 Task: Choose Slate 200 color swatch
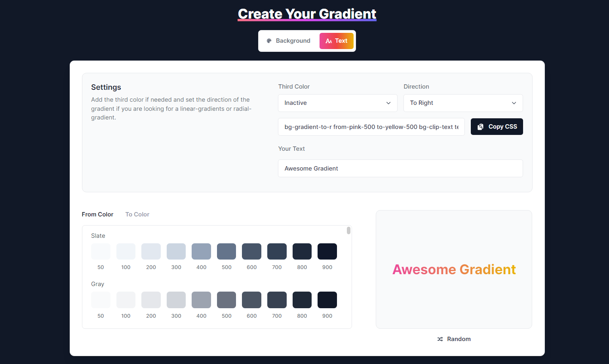pos(151,251)
